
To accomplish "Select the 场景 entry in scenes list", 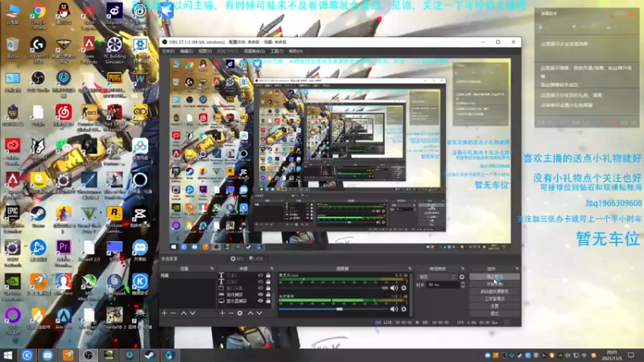I will coord(188,275).
